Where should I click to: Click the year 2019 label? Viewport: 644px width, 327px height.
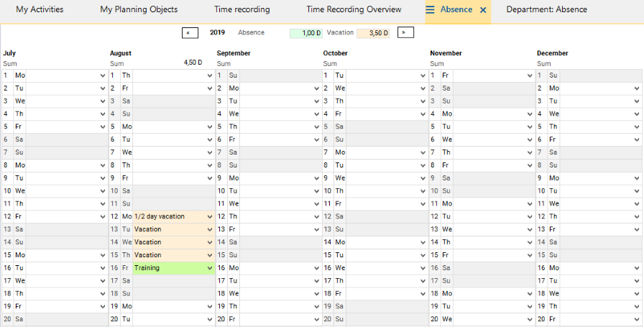tap(217, 32)
